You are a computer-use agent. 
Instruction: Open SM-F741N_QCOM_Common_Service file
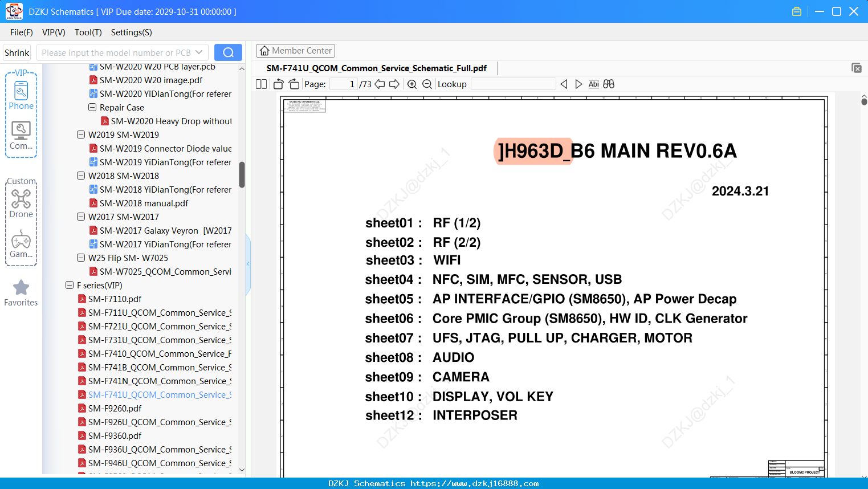click(x=154, y=381)
